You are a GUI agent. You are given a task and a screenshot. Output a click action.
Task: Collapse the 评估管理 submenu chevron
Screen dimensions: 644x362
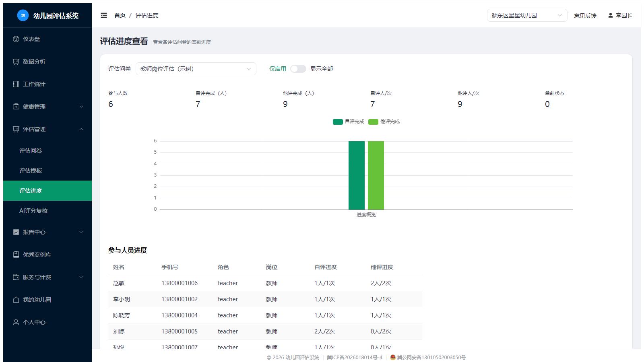[x=81, y=129]
